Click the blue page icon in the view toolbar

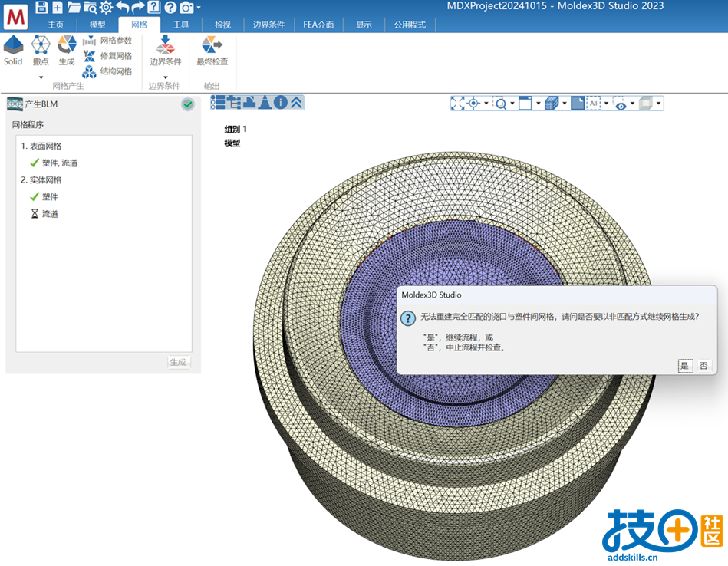[x=578, y=103]
